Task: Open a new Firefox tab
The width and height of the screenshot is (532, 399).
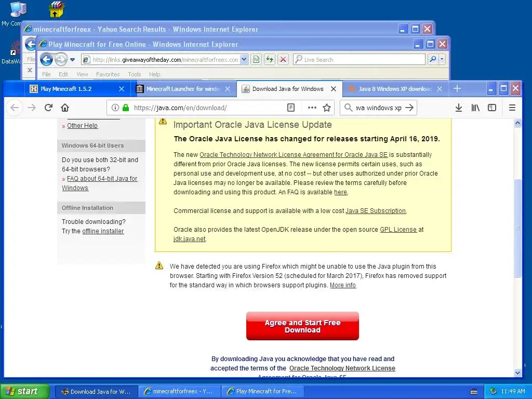Action: (457, 88)
